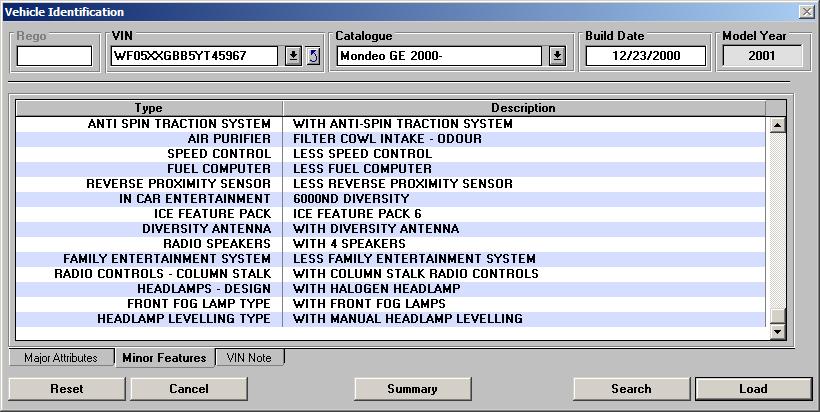The image size is (820, 412).
Task: Focus the Build Date field
Action: tap(645, 56)
